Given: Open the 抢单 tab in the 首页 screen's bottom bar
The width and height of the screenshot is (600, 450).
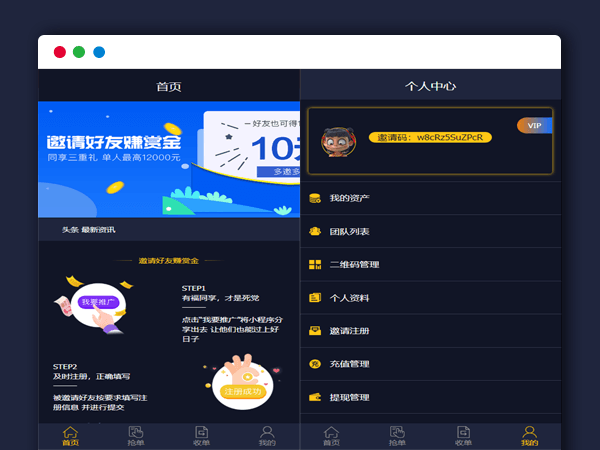Looking at the screenshot, I should 136,436.
